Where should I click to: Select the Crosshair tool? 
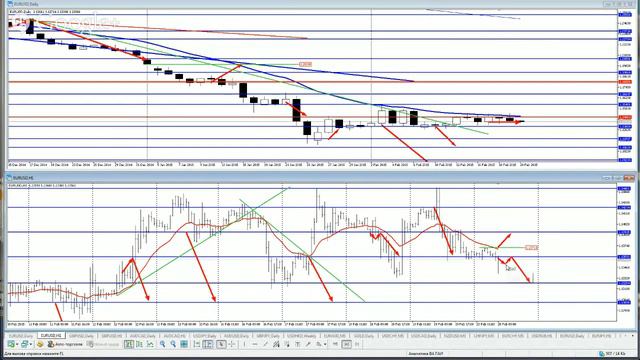coord(231,344)
